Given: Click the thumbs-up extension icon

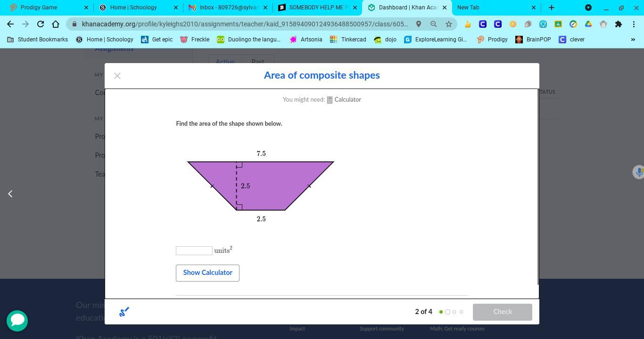Looking at the screenshot, I should click(x=468, y=24).
